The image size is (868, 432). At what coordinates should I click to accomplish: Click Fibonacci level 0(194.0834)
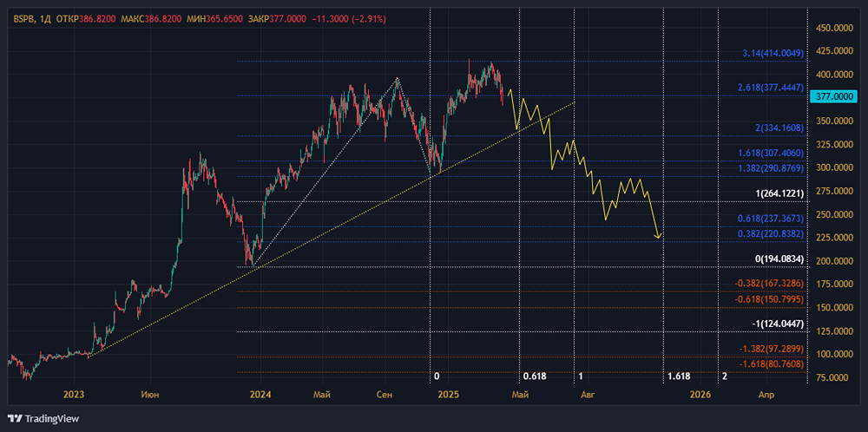(x=780, y=259)
